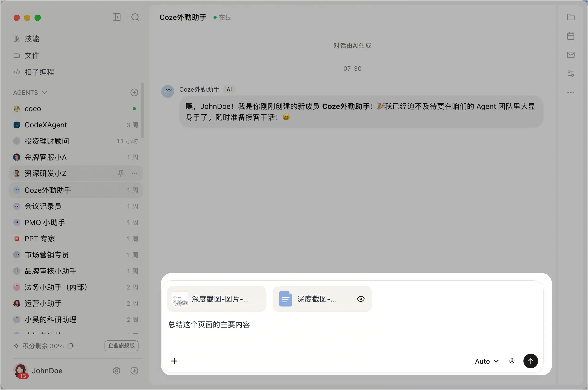
Task: Open the folder icon in right panel
Action: point(571,17)
